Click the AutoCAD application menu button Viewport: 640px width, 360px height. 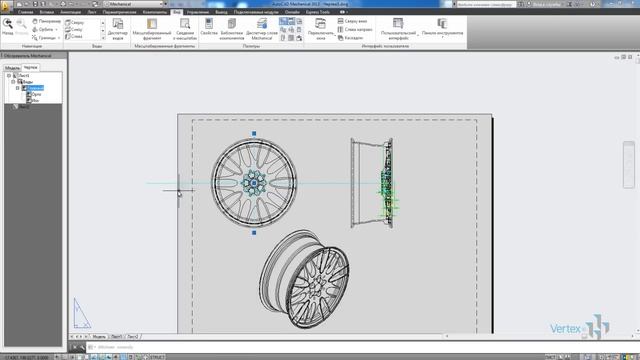coord(6,6)
